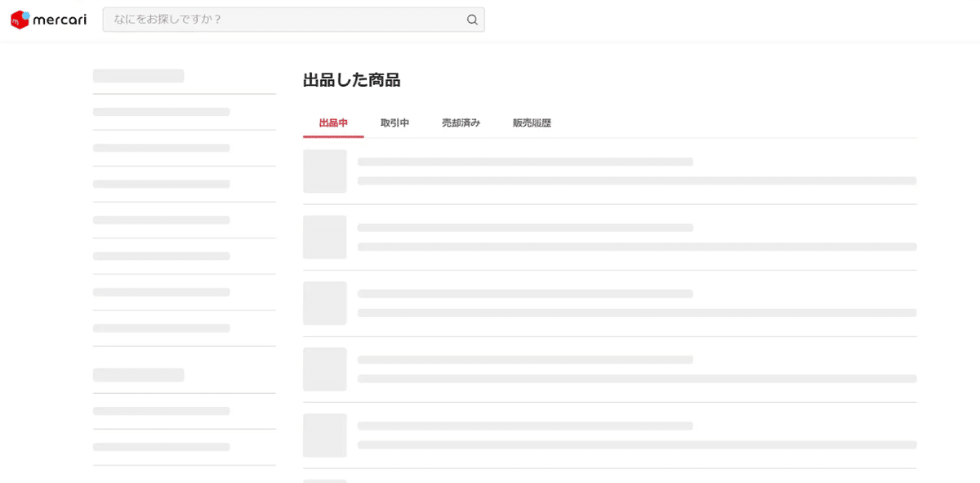980x483 pixels.
Task: Switch to the 取引中 tab
Action: [394, 123]
